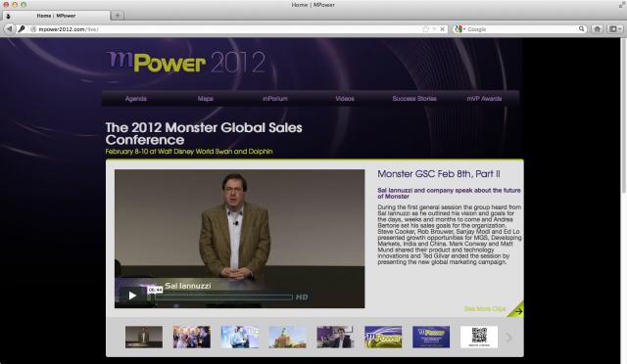Select the presenter in blue shirt thumbnail
The height and width of the screenshot is (364, 627).
(x=239, y=337)
